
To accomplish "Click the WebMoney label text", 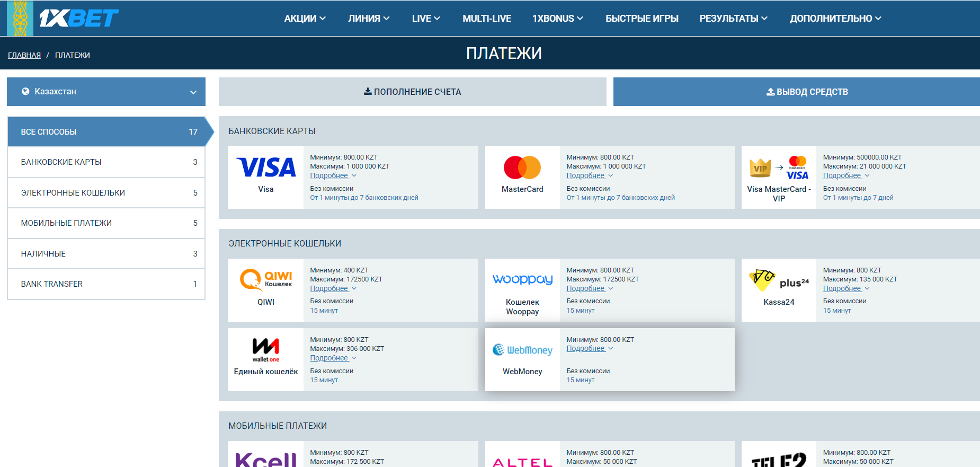I will (522, 372).
